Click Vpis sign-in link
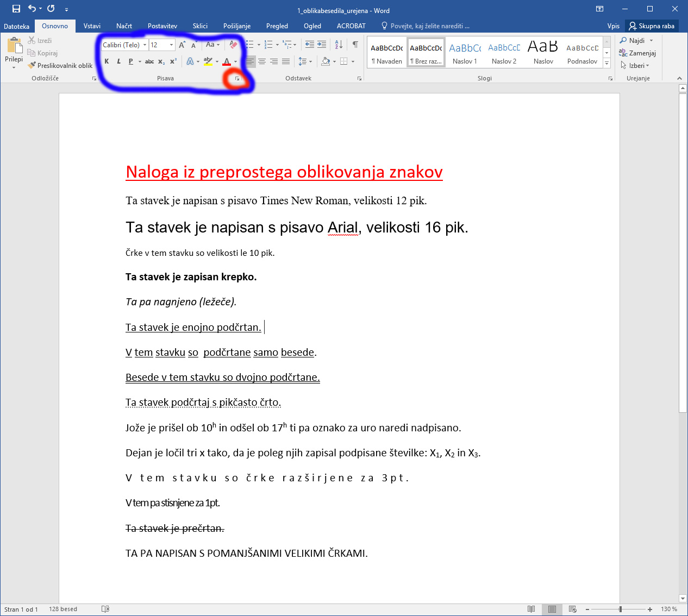The width and height of the screenshot is (688, 616). click(x=614, y=26)
